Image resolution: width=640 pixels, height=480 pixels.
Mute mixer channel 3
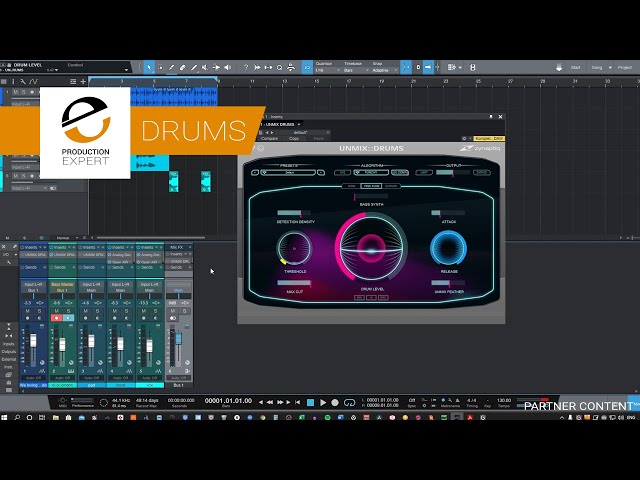coord(86,311)
